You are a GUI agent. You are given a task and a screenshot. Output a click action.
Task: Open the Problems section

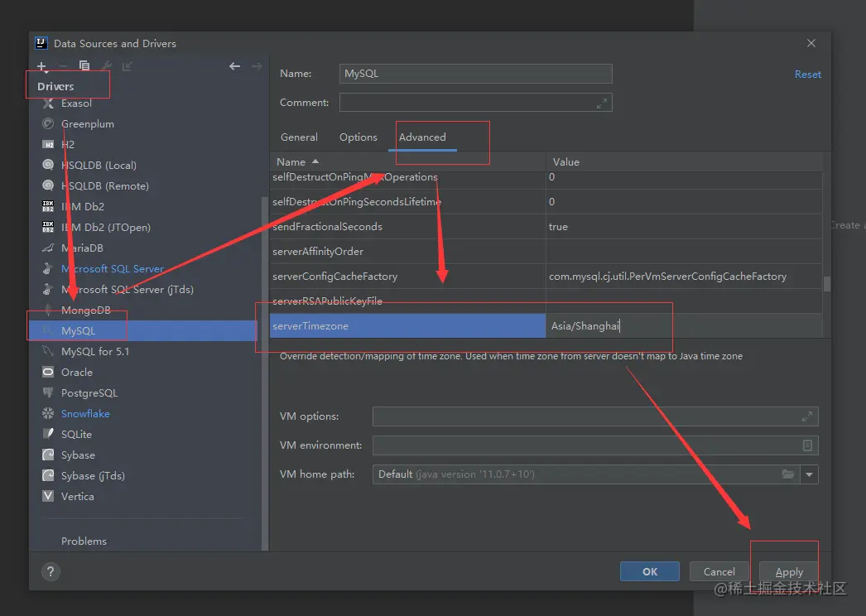[x=84, y=541]
